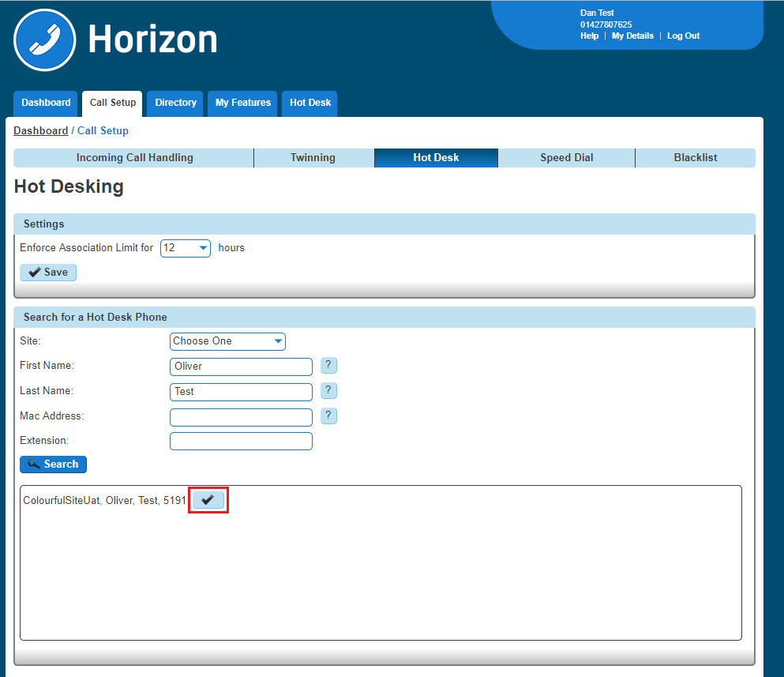Select the ColourfulSiteUat, Oliver, Test, 5191 result
The height and width of the screenshot is (677, 784).
click(104, 500)
